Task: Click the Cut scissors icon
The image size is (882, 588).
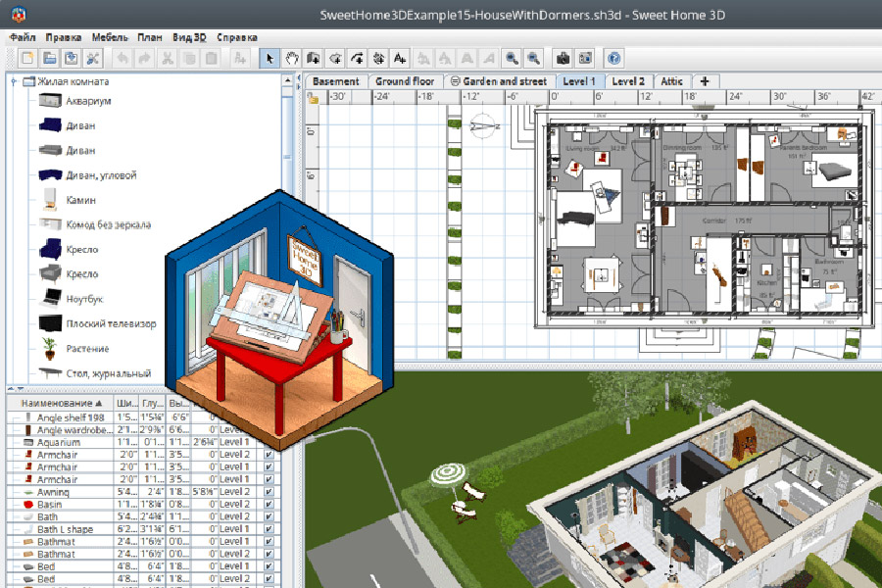Action: point(167,58)
